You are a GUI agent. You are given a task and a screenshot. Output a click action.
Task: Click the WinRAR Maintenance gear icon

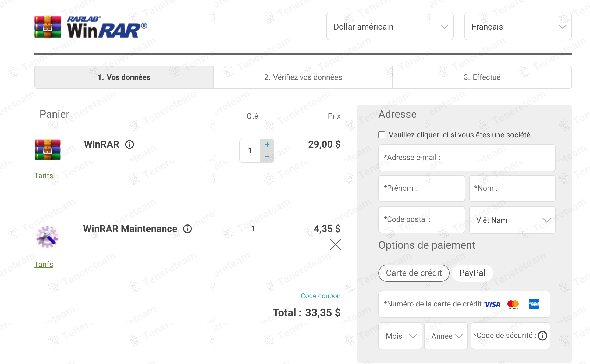[47, 237]
